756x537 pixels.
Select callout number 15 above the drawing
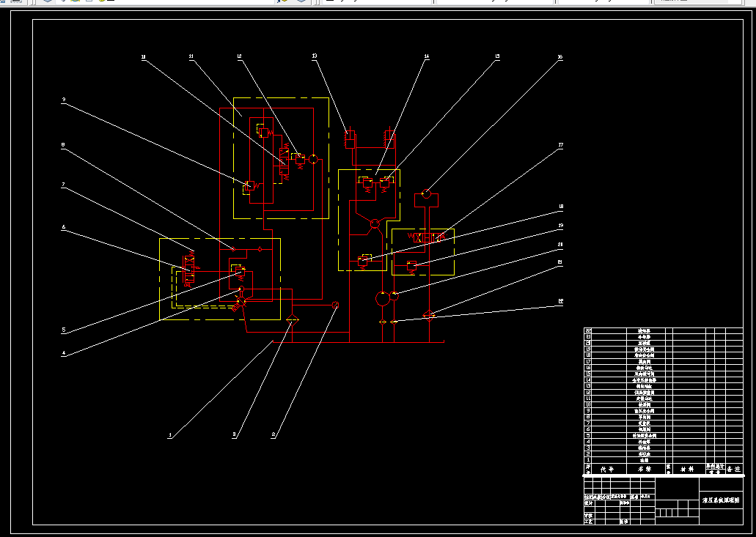pos(497,56)
